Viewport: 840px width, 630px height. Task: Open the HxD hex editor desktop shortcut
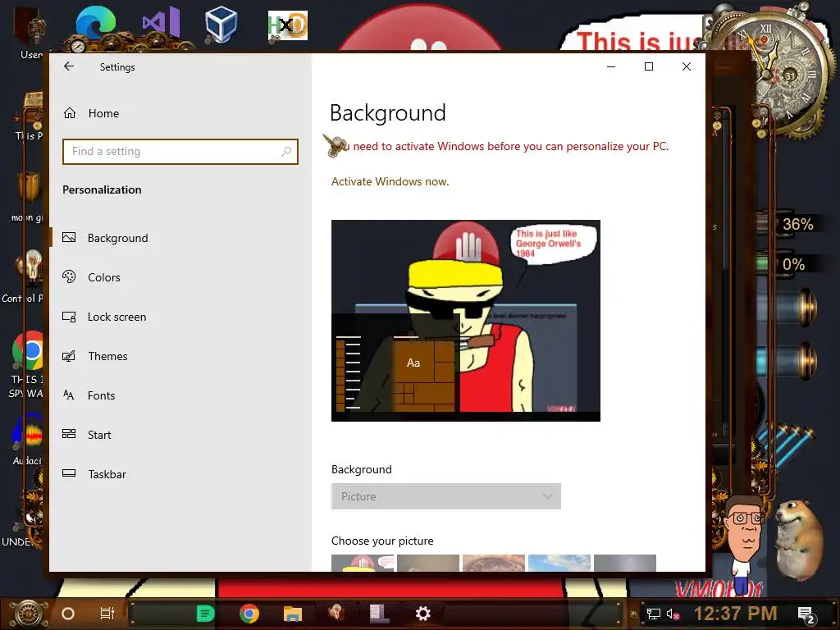(x=288, y=25)
